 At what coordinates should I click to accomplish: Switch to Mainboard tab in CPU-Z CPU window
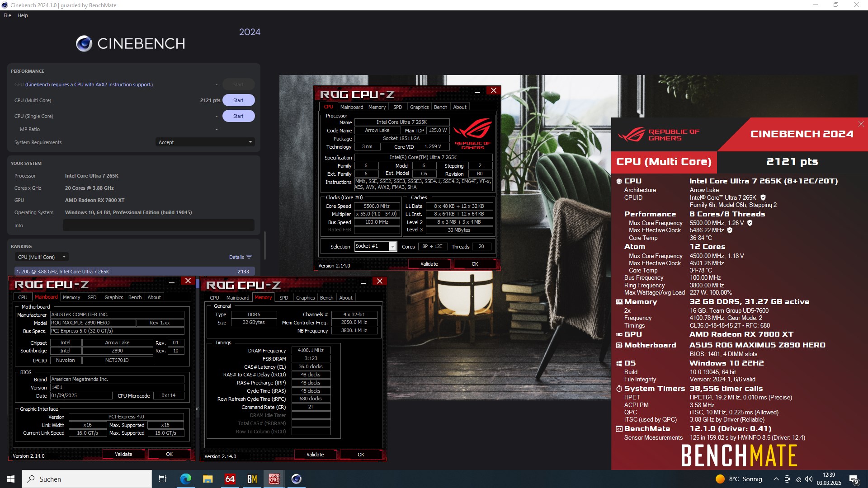[351, 107]
